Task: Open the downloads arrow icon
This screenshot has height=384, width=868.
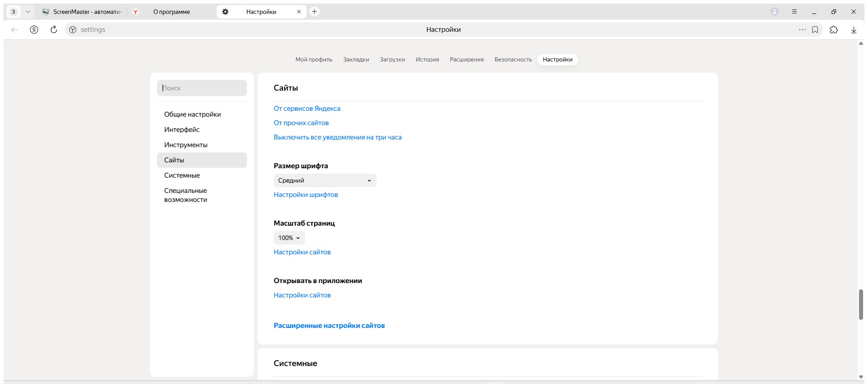Action: click(x=854, y=30)
